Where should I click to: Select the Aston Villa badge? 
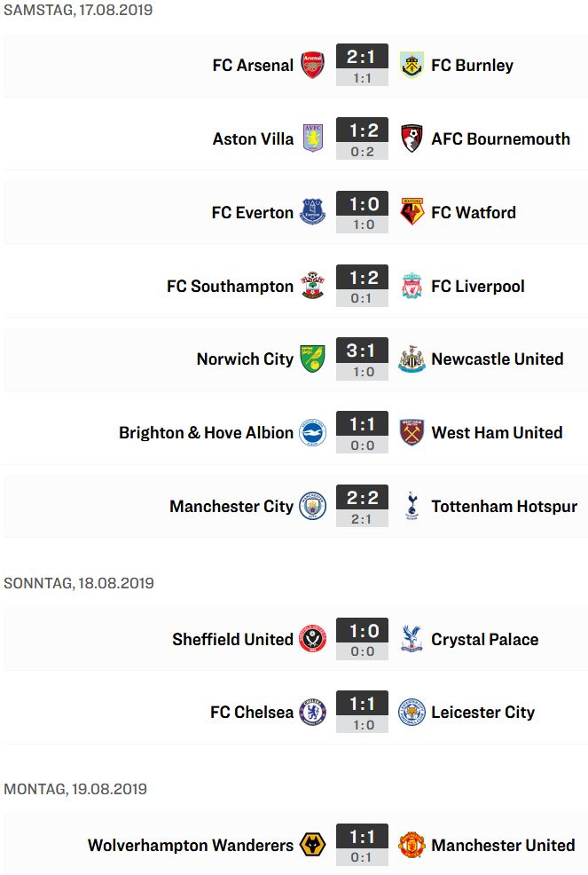pos(312,138)
